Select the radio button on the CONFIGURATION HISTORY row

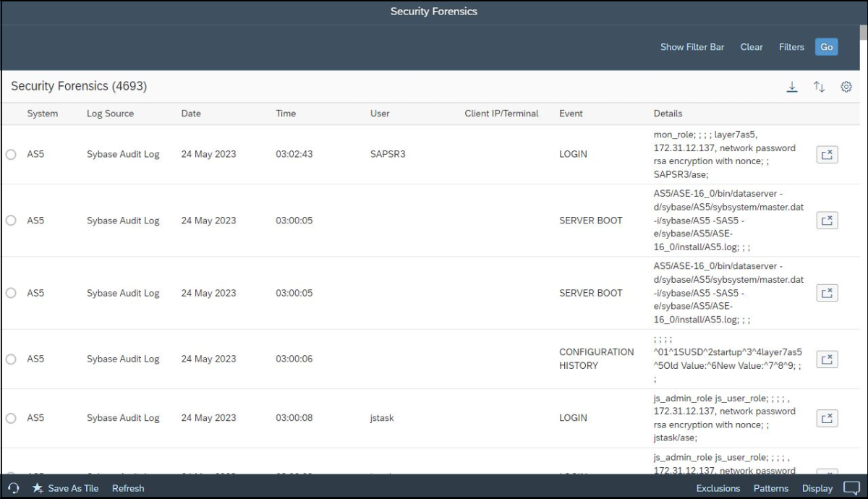[x=9, y=359]
